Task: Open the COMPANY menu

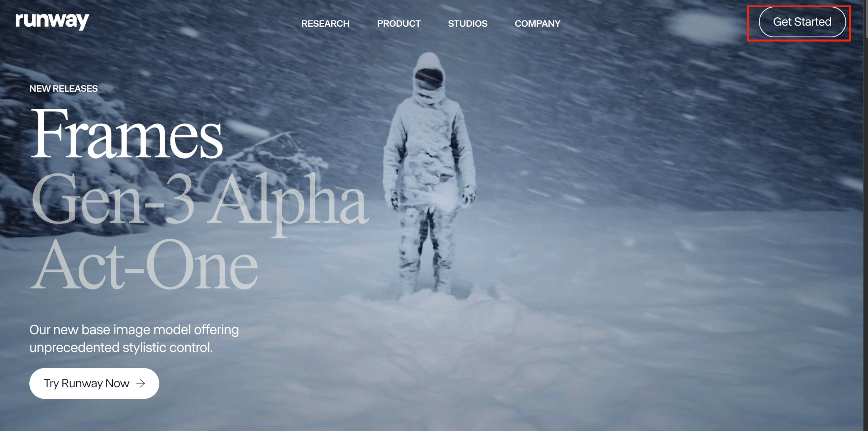Action: point(537,24)
